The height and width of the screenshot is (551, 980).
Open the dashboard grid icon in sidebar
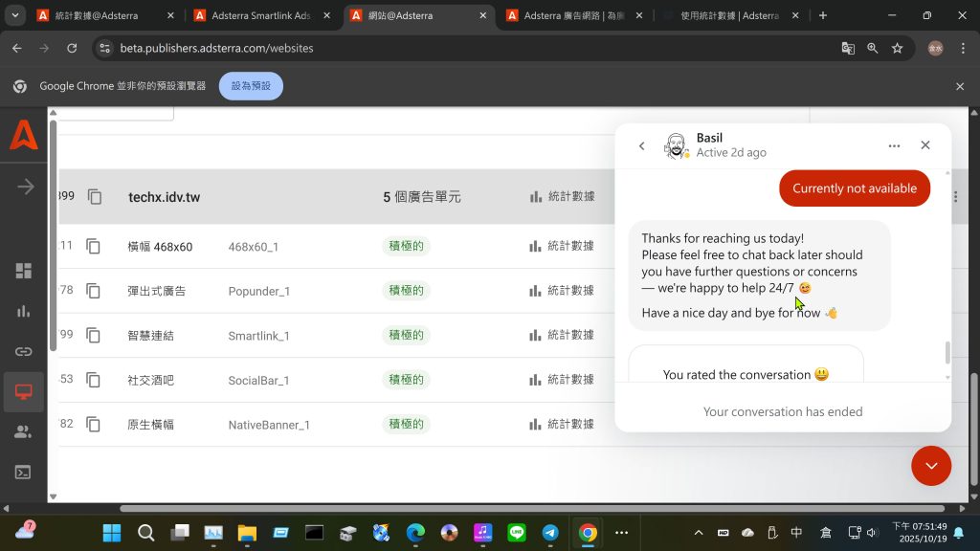pos(24,271)
